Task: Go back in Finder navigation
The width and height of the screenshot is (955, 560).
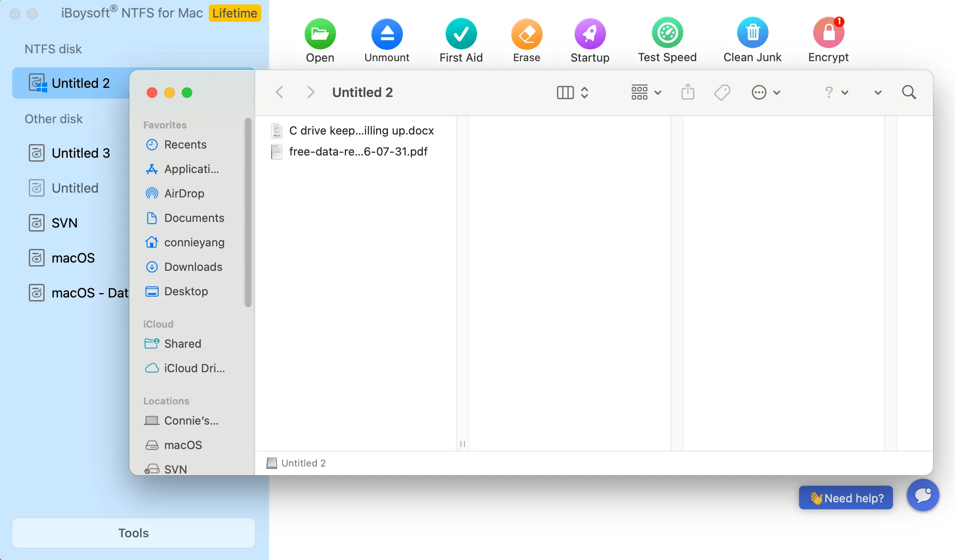Action: (x=280, y=92)
